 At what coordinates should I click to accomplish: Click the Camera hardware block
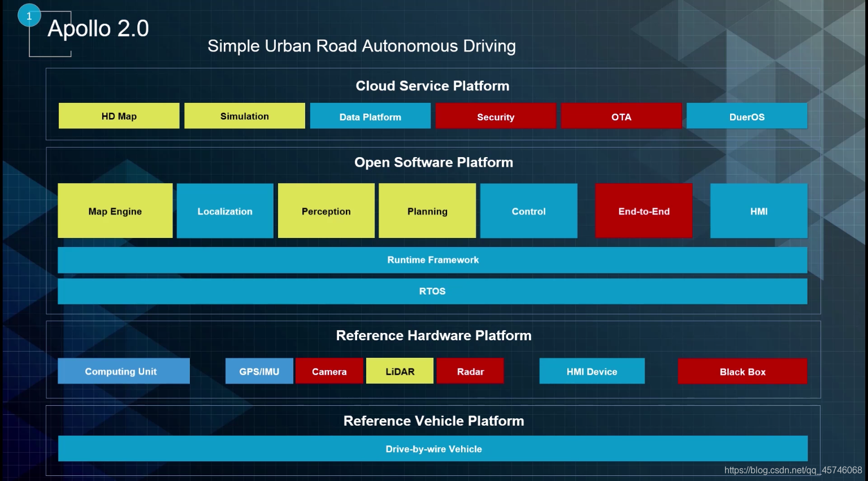(x=329, y=371)
